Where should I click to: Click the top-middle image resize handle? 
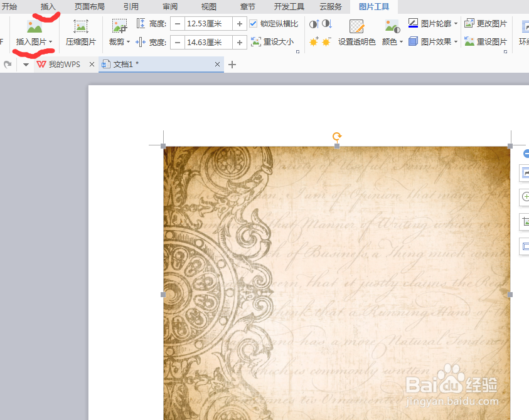[337, 146]
